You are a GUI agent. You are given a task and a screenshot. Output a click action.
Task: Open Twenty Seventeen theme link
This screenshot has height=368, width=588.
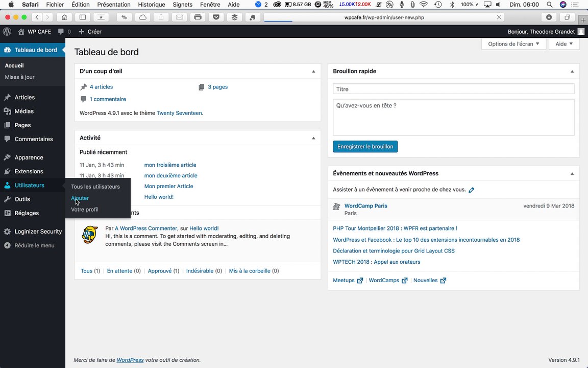coord(179,113)
